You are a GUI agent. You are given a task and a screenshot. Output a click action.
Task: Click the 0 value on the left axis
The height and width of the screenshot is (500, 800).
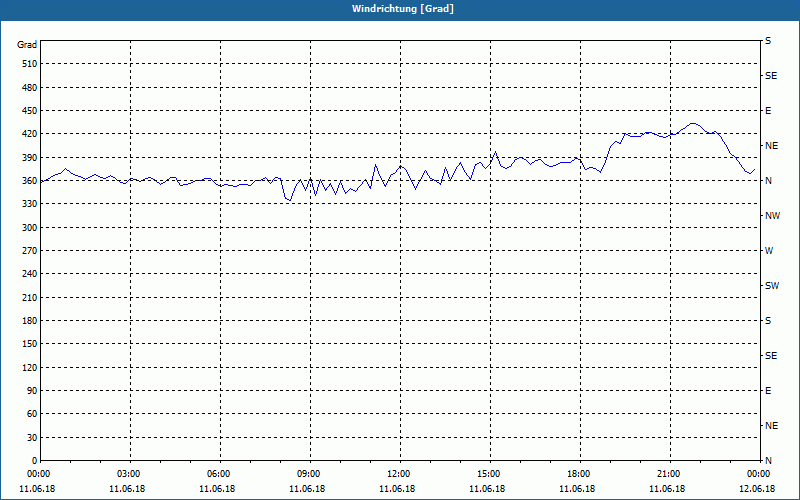34,461
